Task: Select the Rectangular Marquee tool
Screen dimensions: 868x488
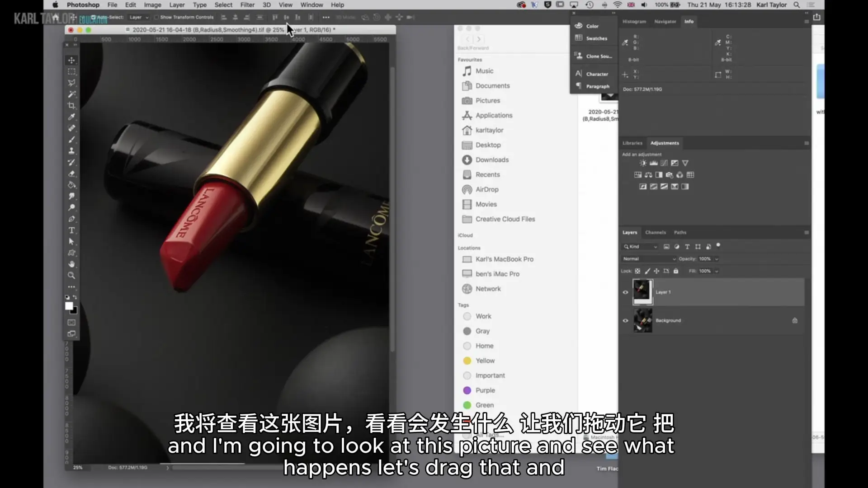Action: point(71,71)
